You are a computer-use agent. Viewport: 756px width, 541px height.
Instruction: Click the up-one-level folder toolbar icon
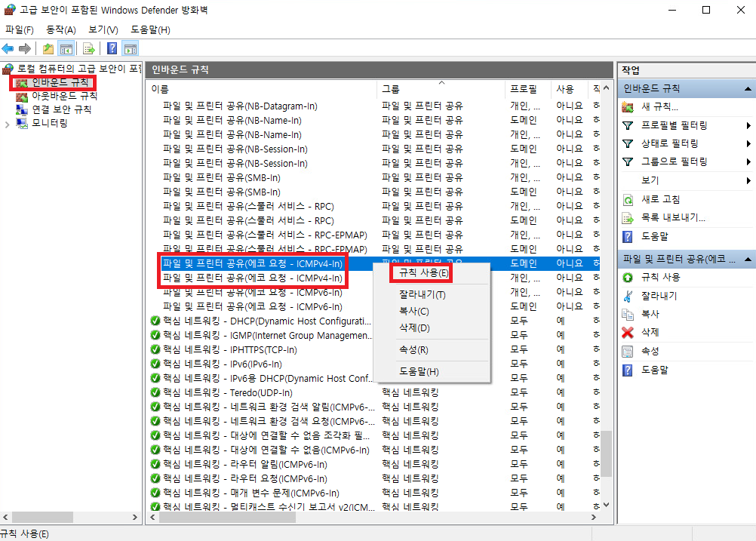point(48,49)
